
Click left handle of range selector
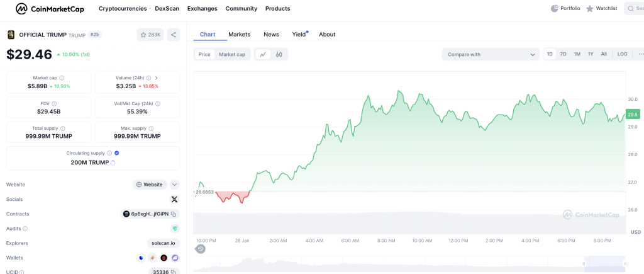tap(584, 263)
